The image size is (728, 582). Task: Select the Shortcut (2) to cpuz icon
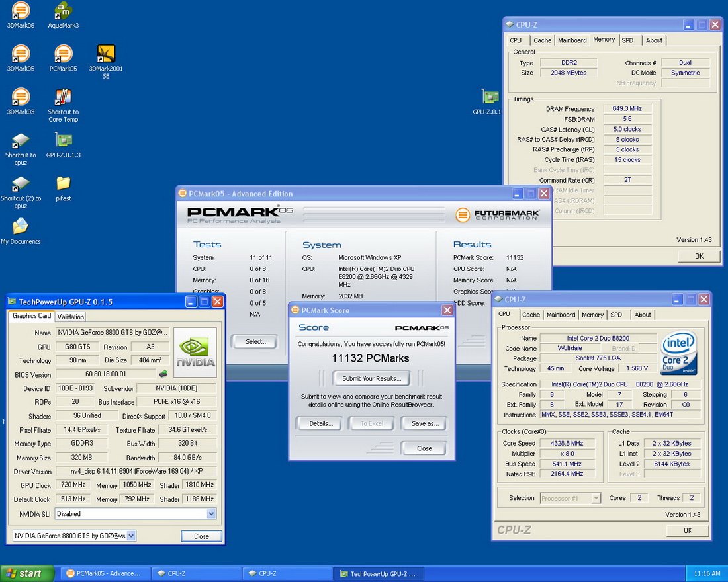tap(21, 192)
